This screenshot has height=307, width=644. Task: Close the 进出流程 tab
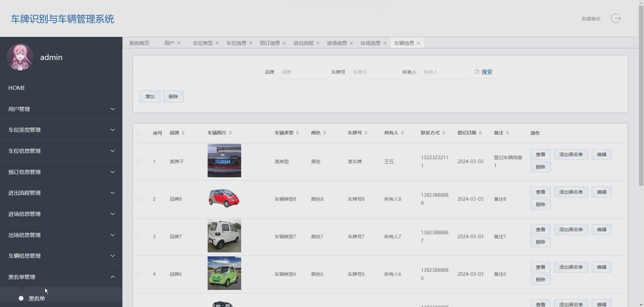(318, 43)
